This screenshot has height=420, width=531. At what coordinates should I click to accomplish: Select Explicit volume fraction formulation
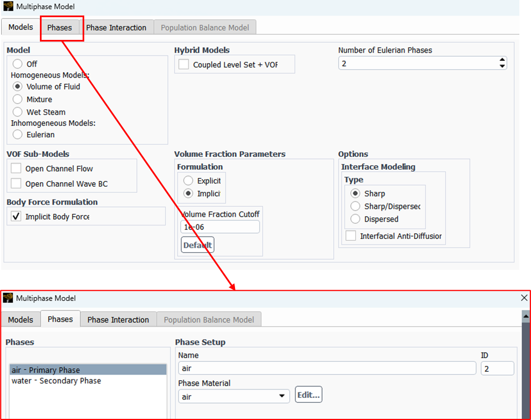188,181
